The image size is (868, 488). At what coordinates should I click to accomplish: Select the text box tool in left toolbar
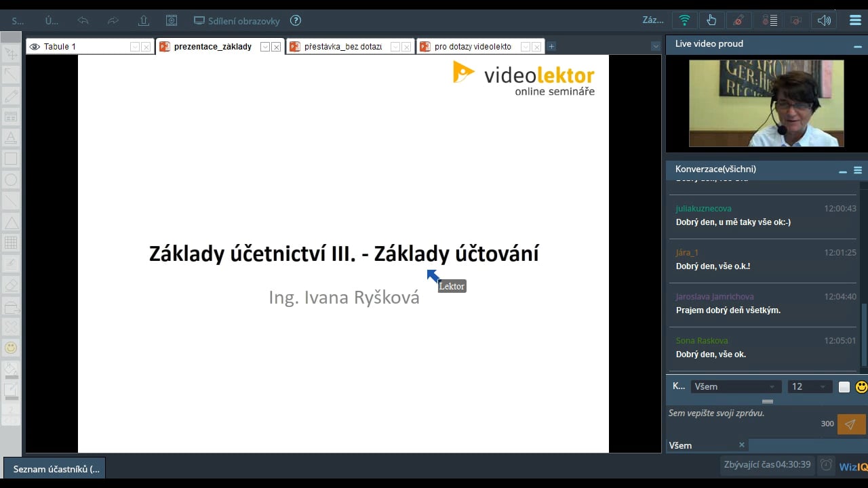point(11,117)
